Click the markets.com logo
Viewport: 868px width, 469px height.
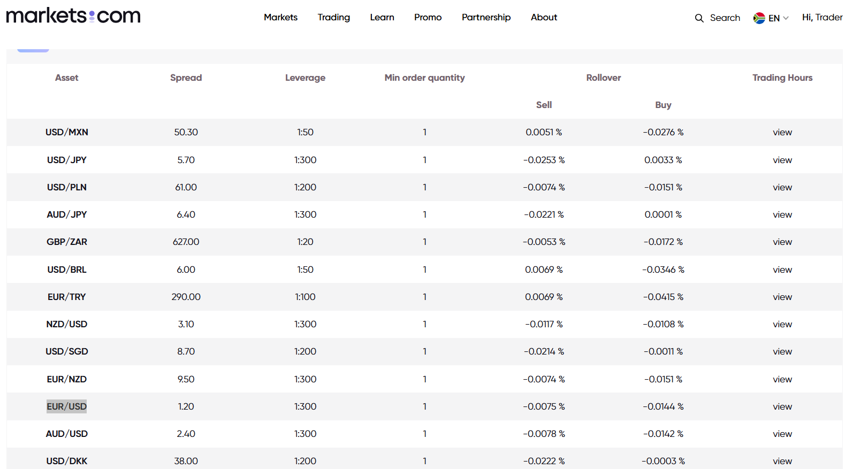(x=73, y=16)
